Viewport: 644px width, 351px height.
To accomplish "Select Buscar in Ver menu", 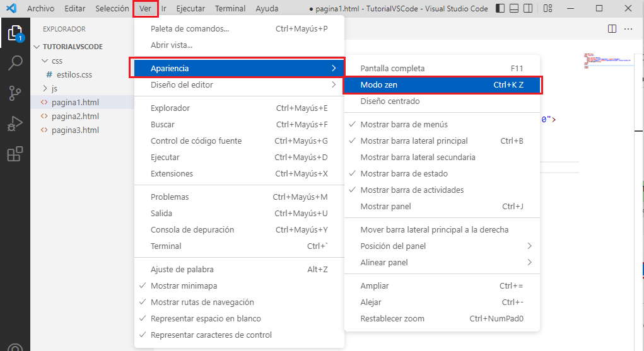I will (239, 124).
